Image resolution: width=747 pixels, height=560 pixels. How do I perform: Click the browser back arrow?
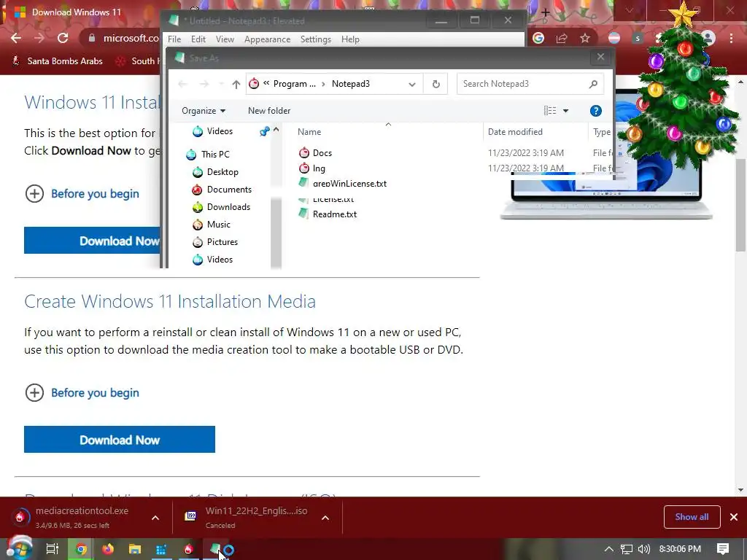pos(16,38)
